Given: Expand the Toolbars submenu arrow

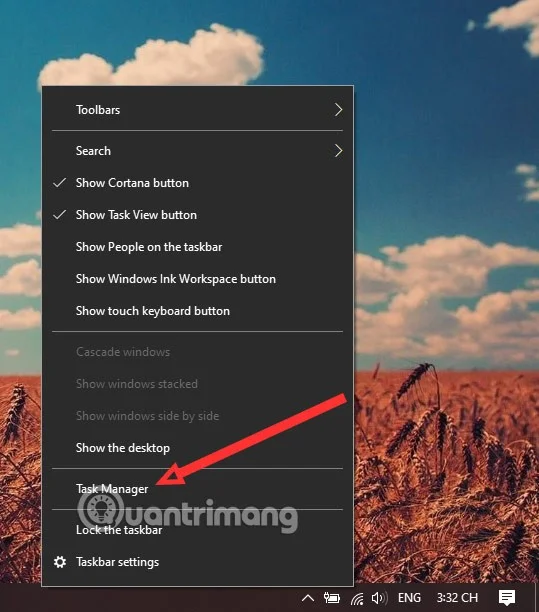Looking at the screenshot, I should pos(338,110).
